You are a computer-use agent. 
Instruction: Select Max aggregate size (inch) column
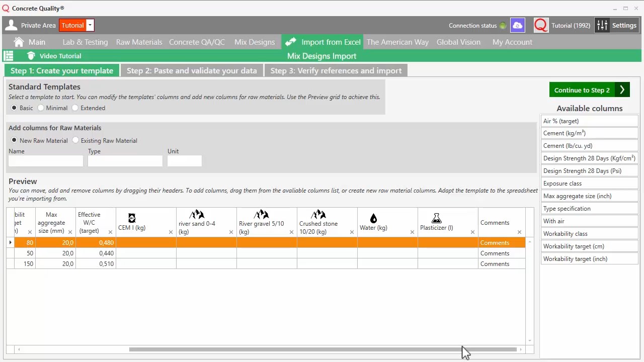589,196
